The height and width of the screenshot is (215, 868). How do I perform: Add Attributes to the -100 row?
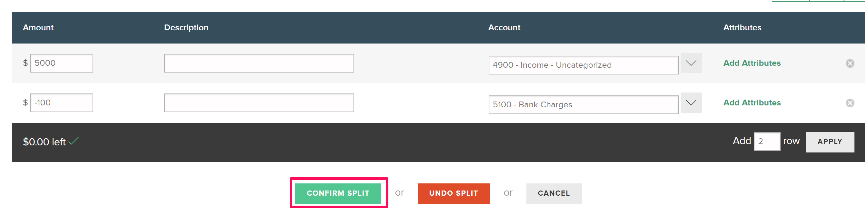[x=752, y=103]
